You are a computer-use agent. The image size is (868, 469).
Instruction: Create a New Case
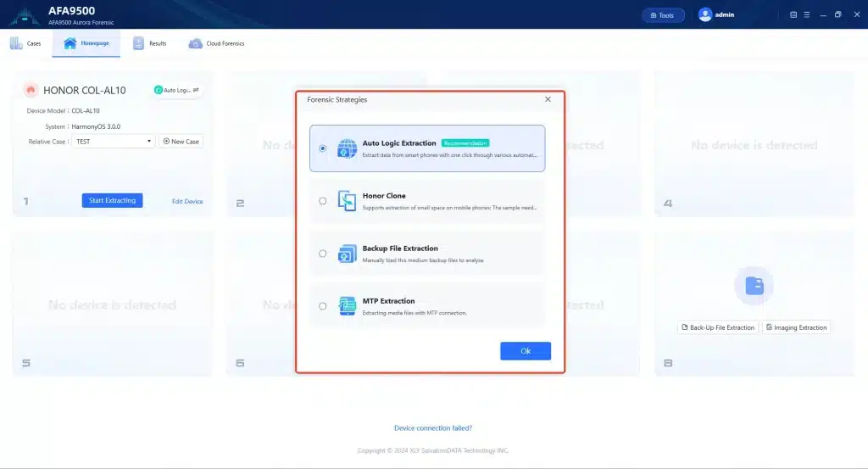[181, 141]
